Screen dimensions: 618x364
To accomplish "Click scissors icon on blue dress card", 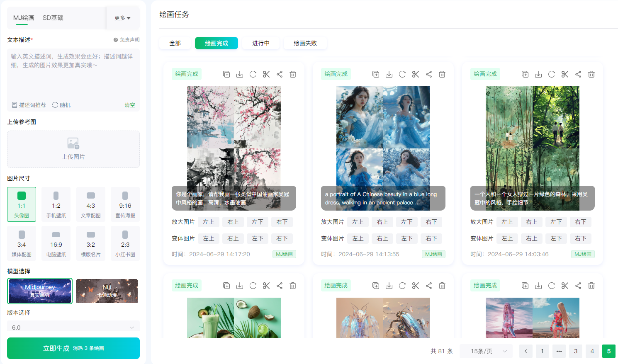I will click(x=416, y=74).
